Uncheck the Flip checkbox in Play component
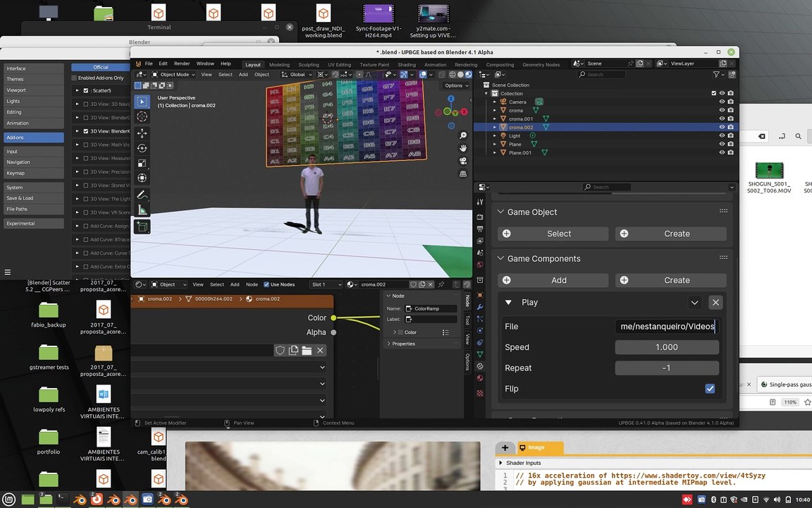Screen dimensions: 812x508 pos(710,388)
